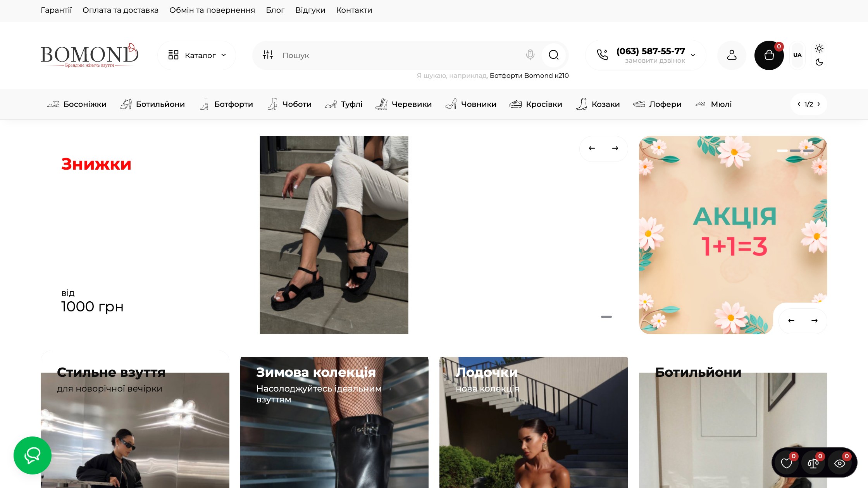
Task: Click the shopping cart bag icon
Action: point(769,55)
